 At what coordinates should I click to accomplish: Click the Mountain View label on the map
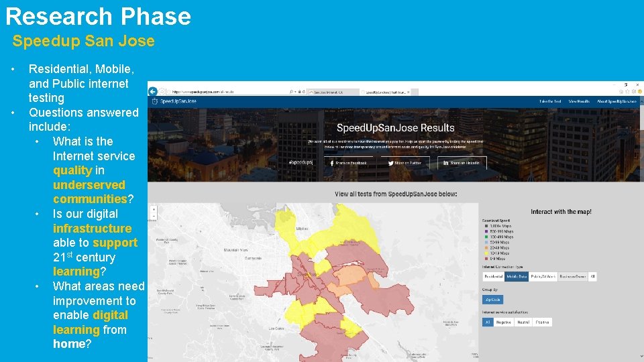coord(235,250)
